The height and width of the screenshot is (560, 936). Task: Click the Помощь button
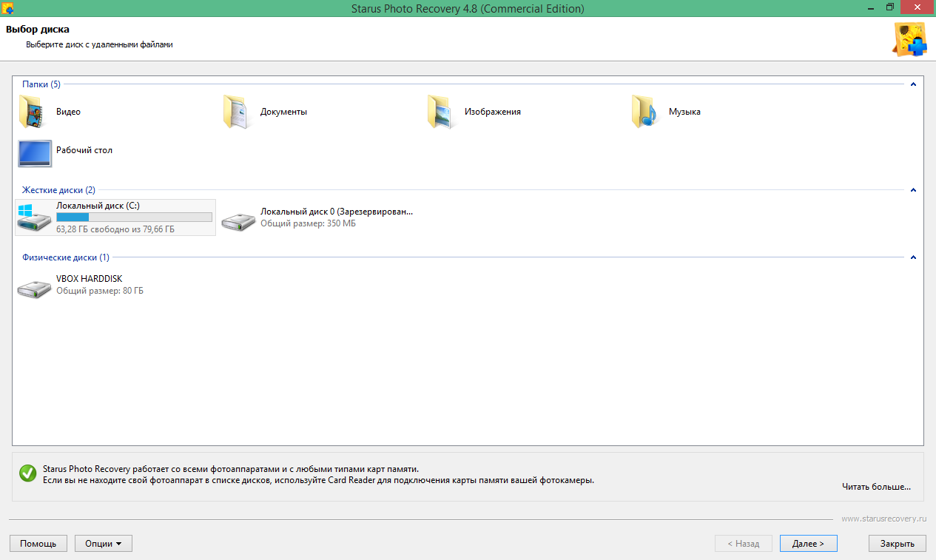[x=38, y=543]
